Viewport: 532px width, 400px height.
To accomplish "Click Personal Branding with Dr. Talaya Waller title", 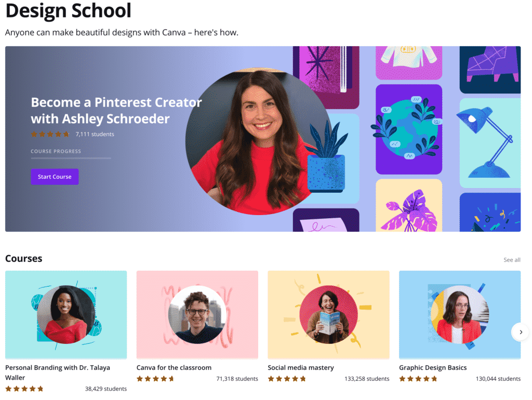I will 58,372.
